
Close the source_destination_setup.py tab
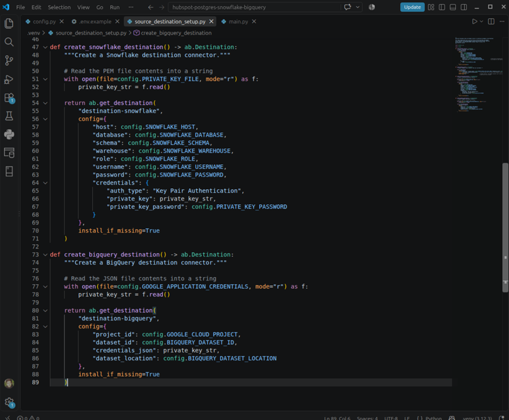(x=211, y=22)
